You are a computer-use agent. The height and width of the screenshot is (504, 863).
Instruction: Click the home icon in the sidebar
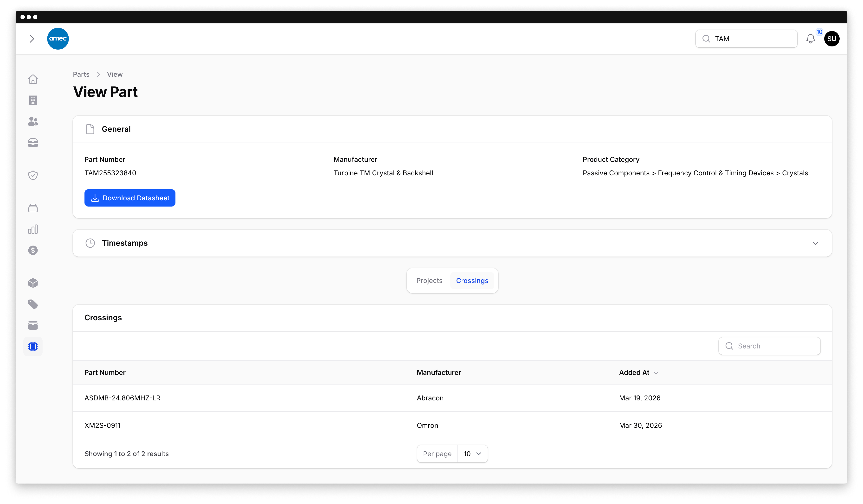33,79
